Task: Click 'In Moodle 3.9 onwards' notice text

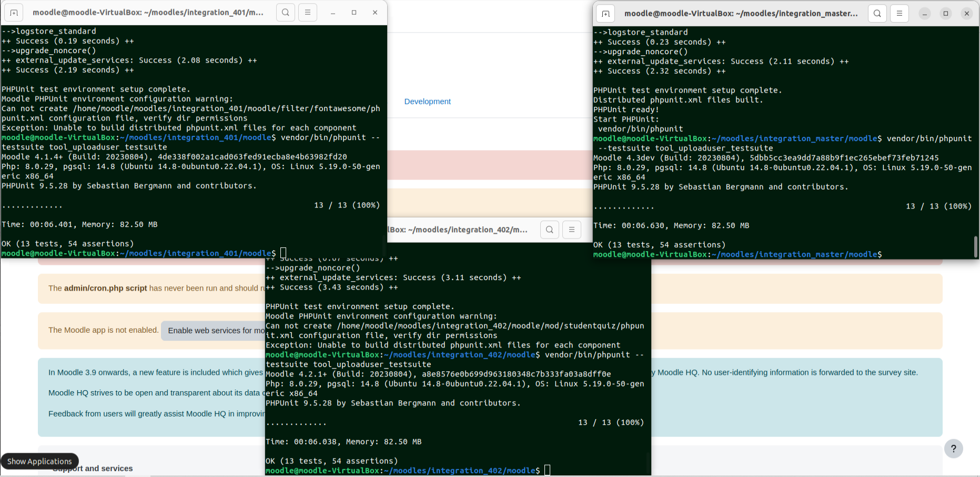Action: [155, 372]
